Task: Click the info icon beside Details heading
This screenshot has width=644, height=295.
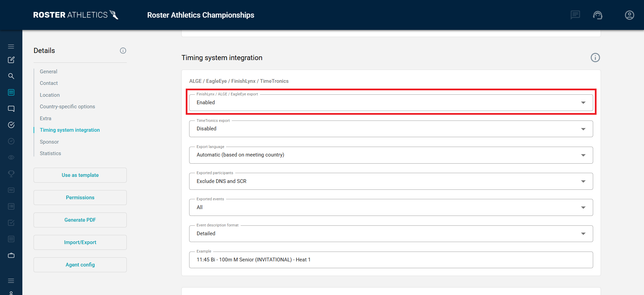Action: [123, 51]
